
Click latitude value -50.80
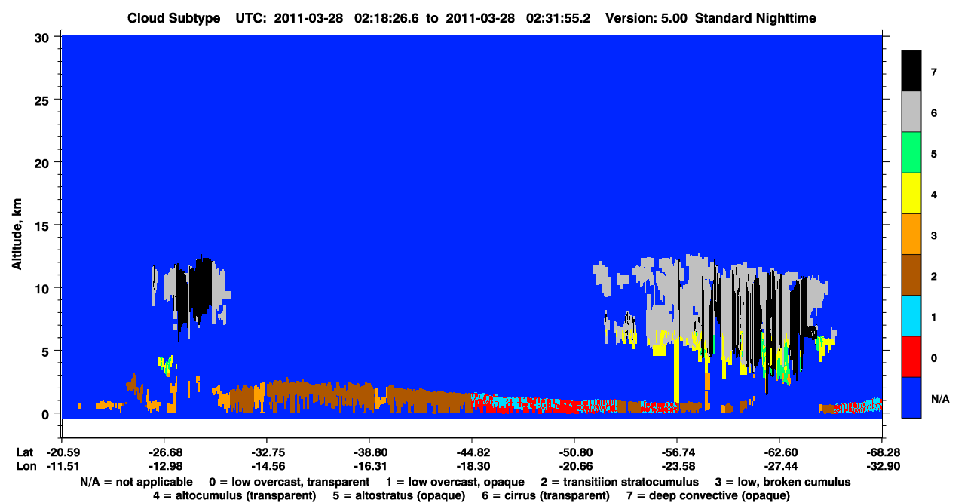574,452
